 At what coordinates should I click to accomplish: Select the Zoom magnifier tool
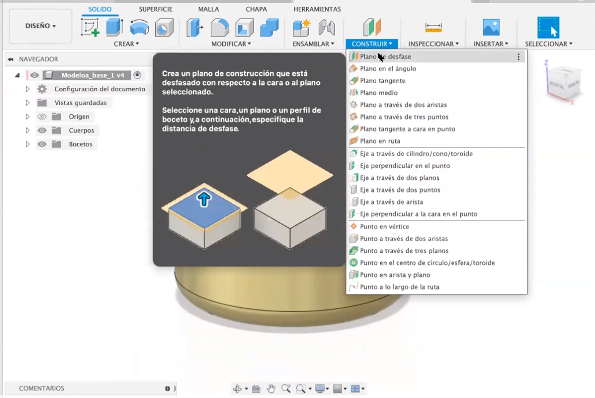pyautogui.click(x=286, y=389)
